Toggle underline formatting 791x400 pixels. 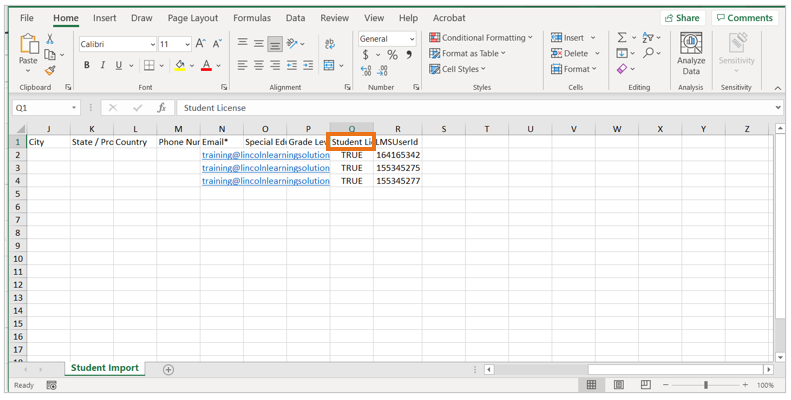click(x=119, y=65)
